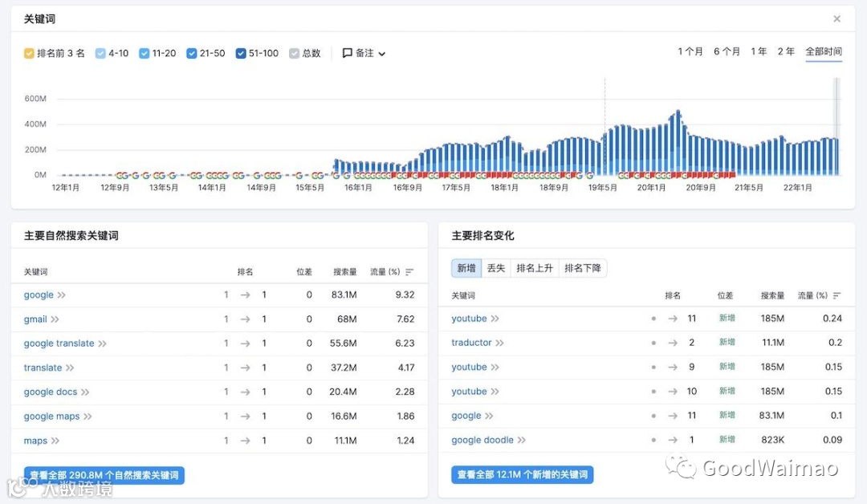Open the google maps keyword link
The image size is (867, 504).
click(x=51, y=417)
